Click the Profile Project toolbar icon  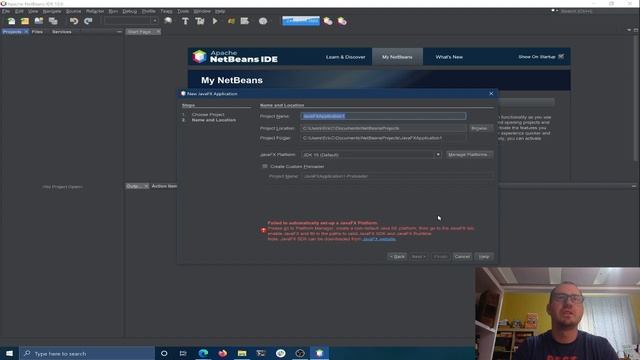click(244, 21)
